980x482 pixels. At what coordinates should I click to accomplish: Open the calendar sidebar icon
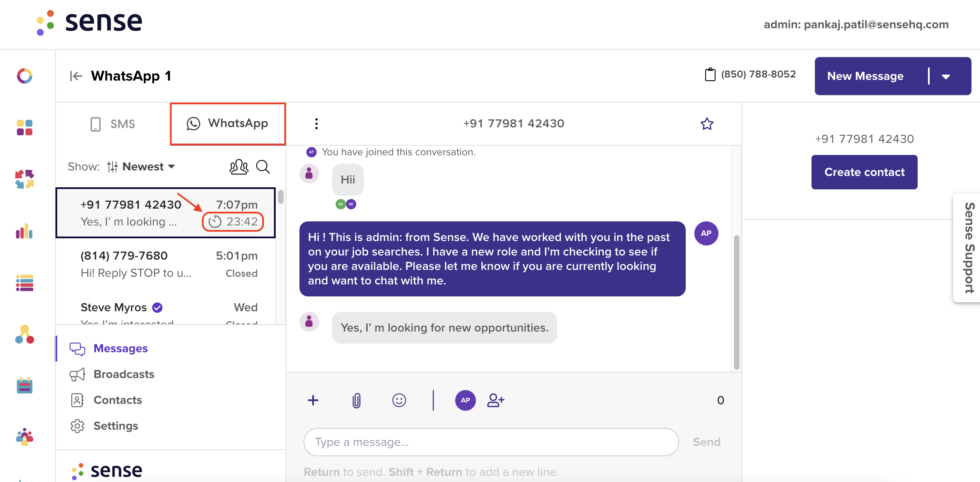click(x=24, y=386)
